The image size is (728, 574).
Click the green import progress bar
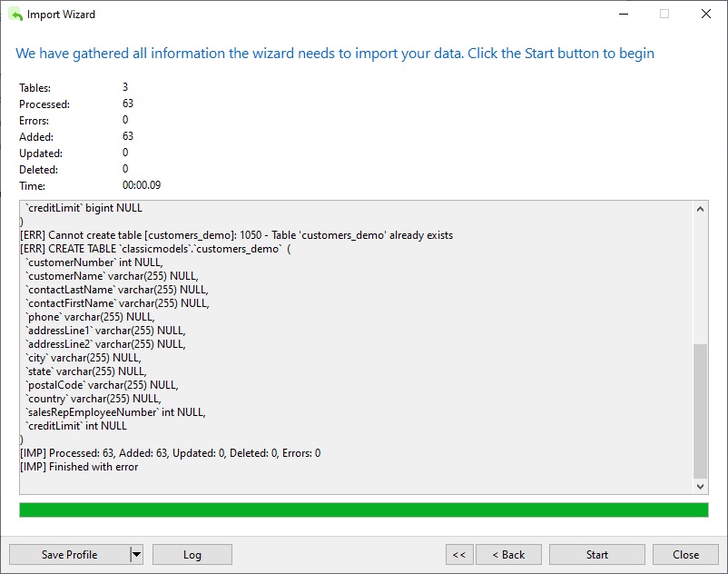(x=363, y=510)
